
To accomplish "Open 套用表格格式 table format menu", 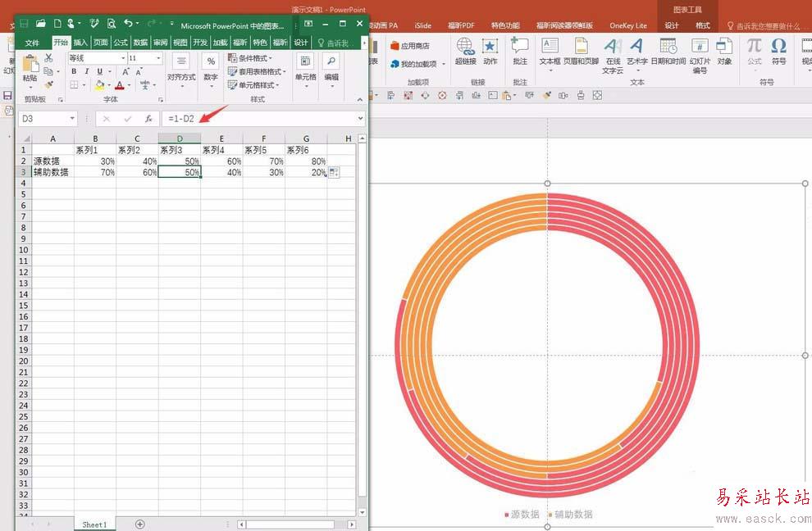I will (x=257, y=71).
